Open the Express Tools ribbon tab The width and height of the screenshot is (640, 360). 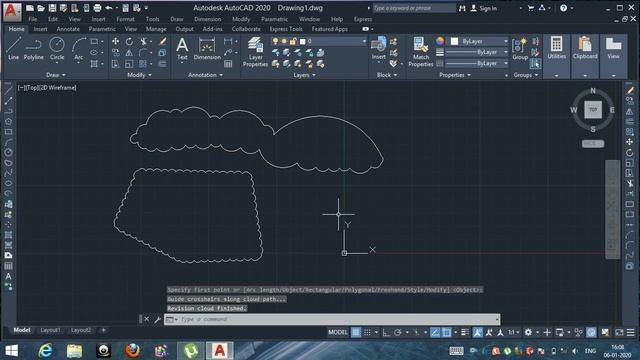[x=286, y=29]
